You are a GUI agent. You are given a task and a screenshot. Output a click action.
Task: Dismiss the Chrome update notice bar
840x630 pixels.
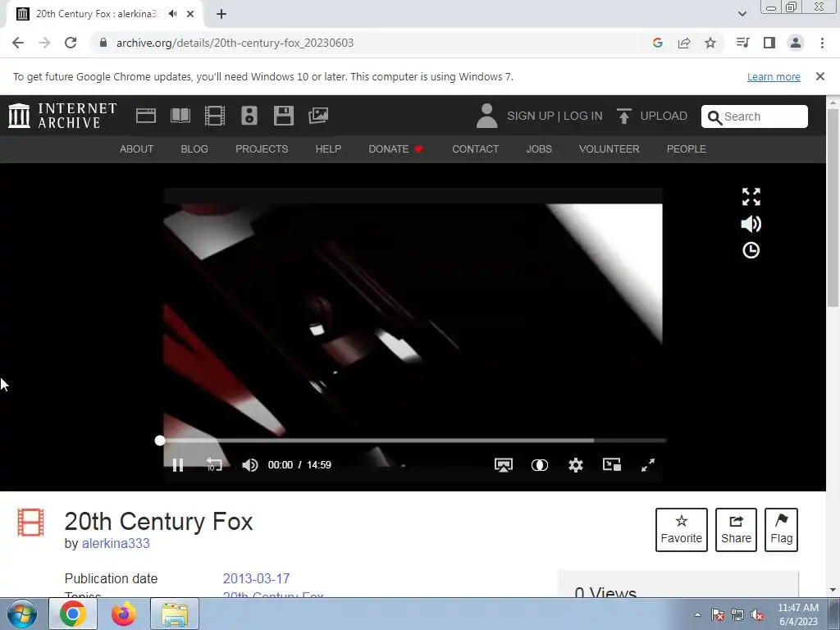[820, 76]
